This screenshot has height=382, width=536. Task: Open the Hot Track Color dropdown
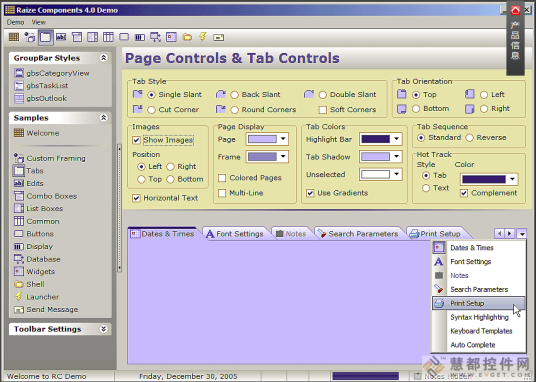tap(512, 179)
